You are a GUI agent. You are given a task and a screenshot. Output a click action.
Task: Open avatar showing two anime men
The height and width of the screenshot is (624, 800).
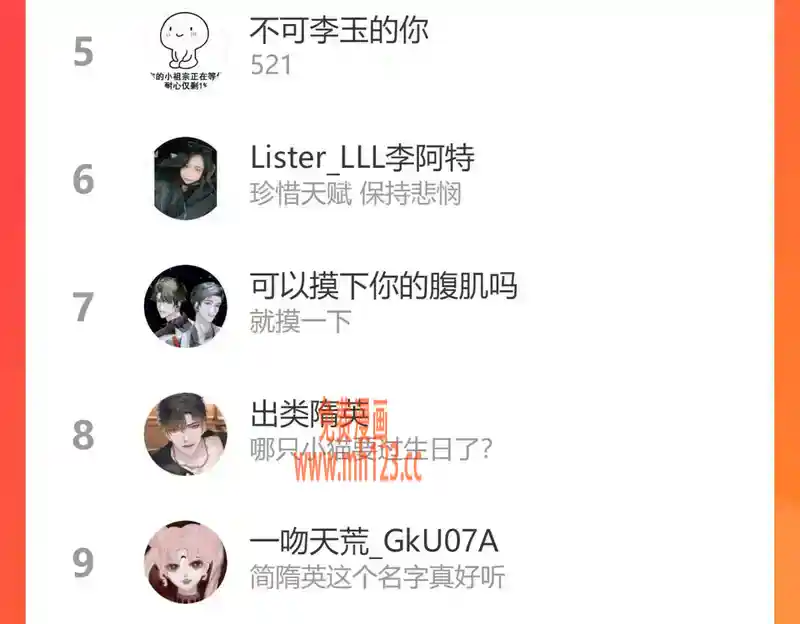tap(185, 307)
